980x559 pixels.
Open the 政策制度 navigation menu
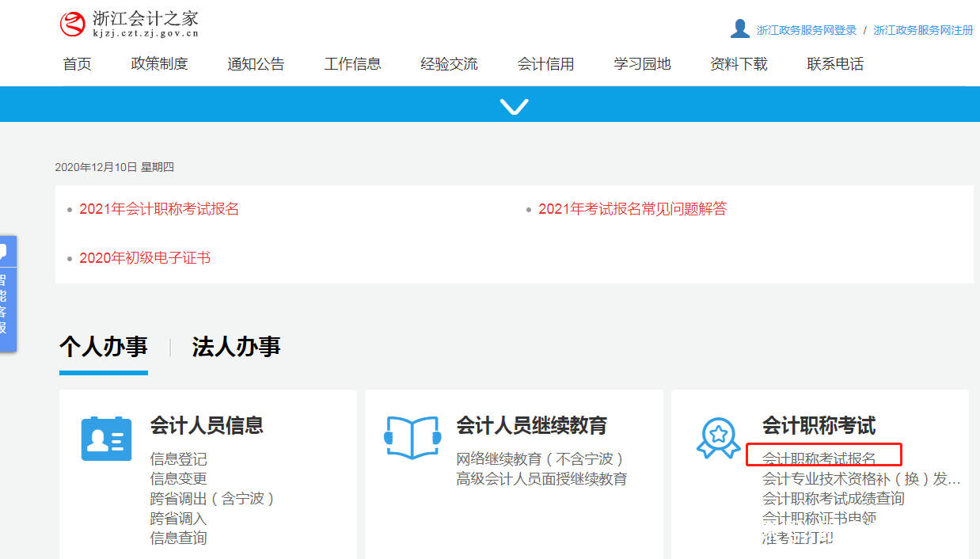160,64
